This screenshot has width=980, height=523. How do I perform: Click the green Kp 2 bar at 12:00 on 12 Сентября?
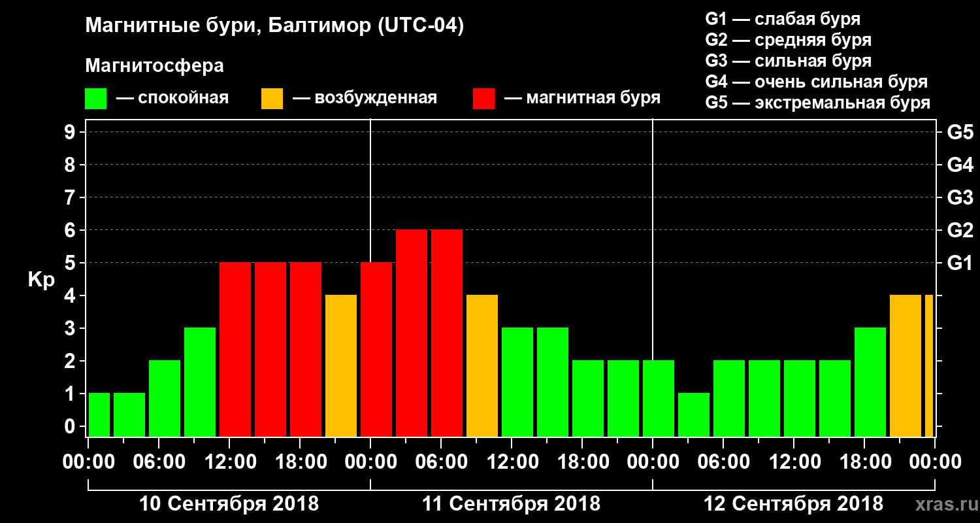(800, 398)
